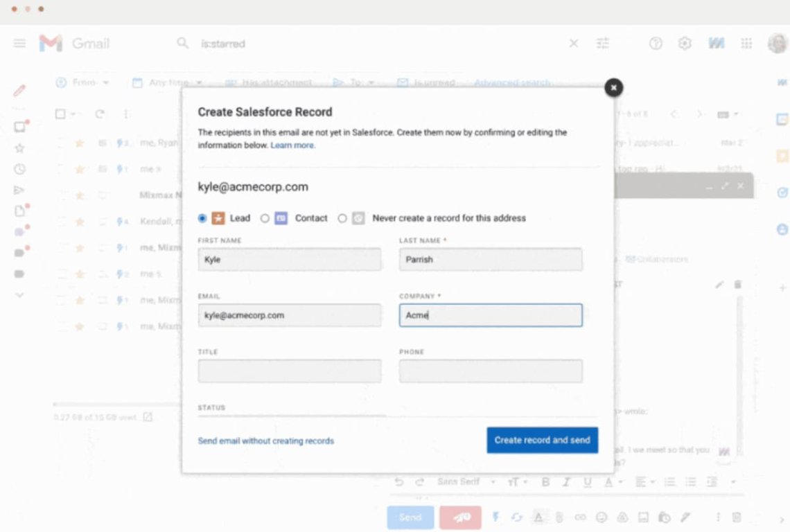Choose the Contact record type option

click(x=265, y=218)
